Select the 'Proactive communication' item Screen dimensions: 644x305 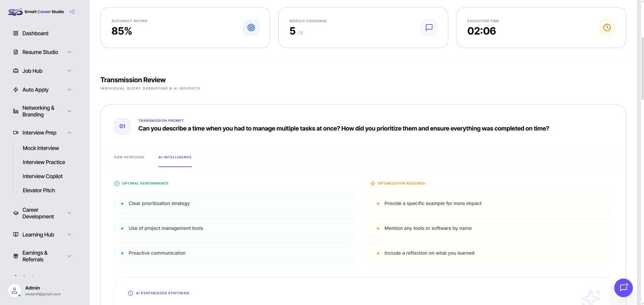pyautogui.click(x=235, y=253)
